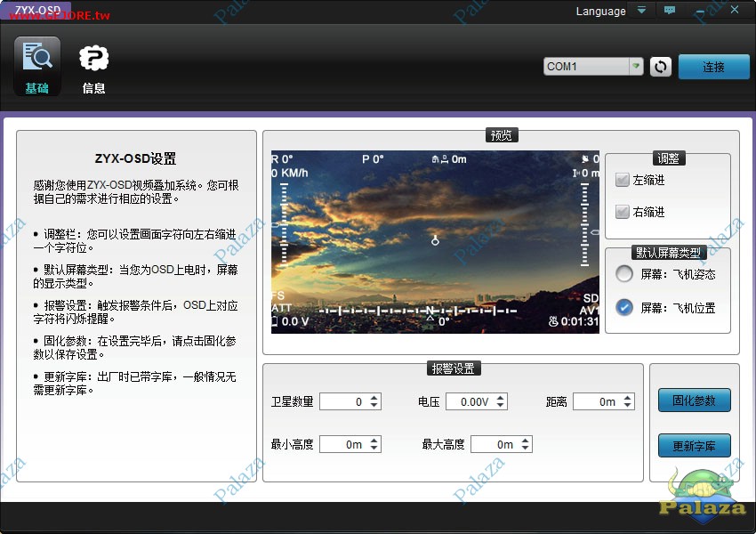Image resolution: width=756 pixels, height=534 pixels.
Task: Click the ZYX-OSD设置 heading text
Action: pos(135,158)
